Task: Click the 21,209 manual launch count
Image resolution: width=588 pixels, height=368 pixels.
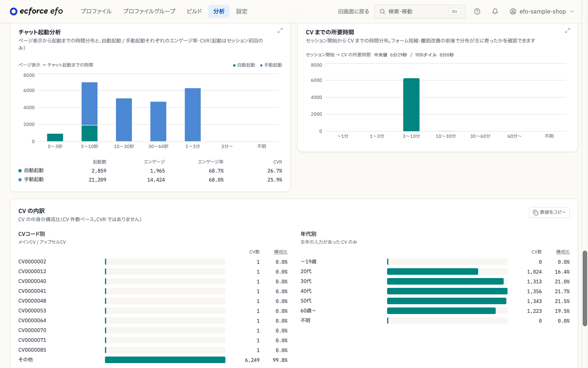Action: pos(97,180)
